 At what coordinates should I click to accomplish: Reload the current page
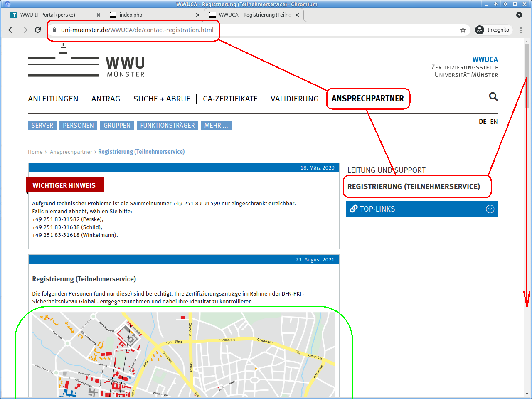[x=38, y=30]
